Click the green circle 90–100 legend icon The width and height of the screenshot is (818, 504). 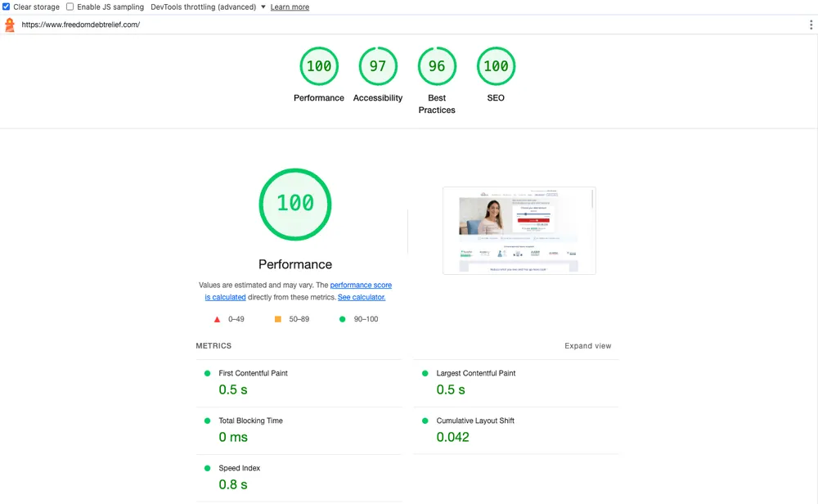tap(342, 319)
